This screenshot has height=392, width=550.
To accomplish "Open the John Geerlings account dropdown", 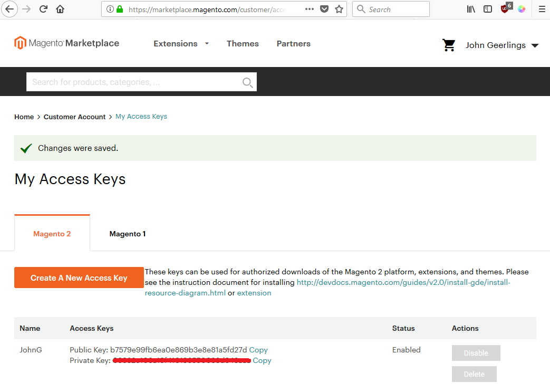I will click(x=502, y=45).
